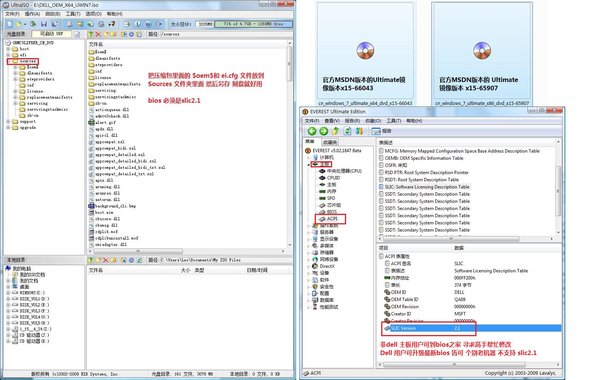Click the red X delete icon in the UltraISO local pane toolbar
This screenshot has height=380, width=600.
point(106,260)
